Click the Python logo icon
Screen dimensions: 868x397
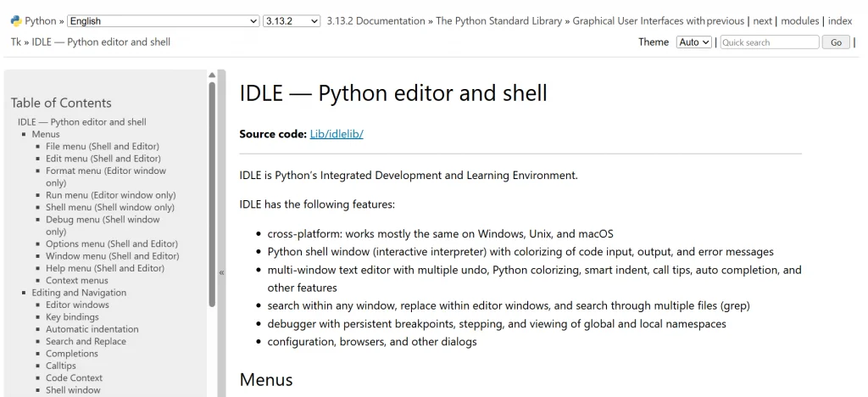(x=16, y=21)
